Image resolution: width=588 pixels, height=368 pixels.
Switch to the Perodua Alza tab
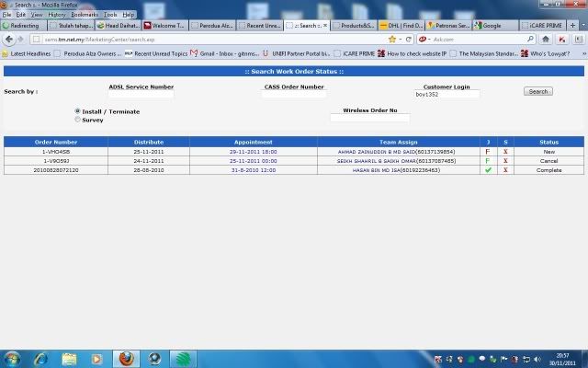pyautogui.click(x=215, y=26)
